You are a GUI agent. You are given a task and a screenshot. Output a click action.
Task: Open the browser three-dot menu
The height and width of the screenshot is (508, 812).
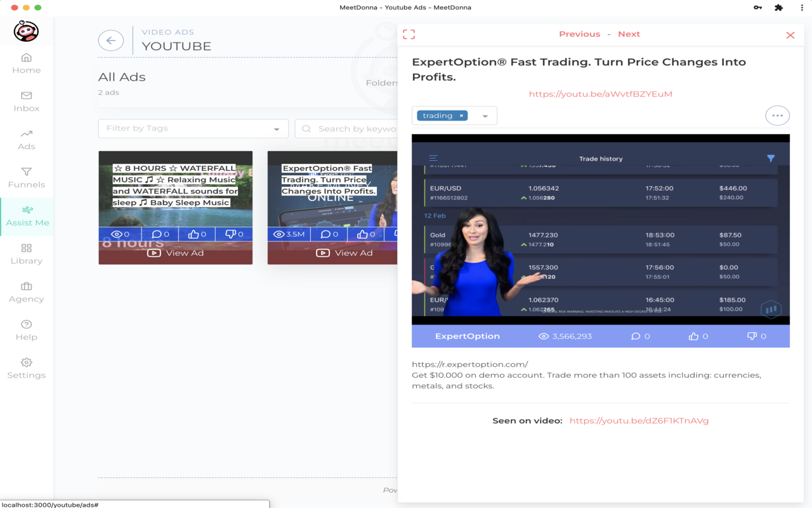pyautogui.click(x=802, y=8)
